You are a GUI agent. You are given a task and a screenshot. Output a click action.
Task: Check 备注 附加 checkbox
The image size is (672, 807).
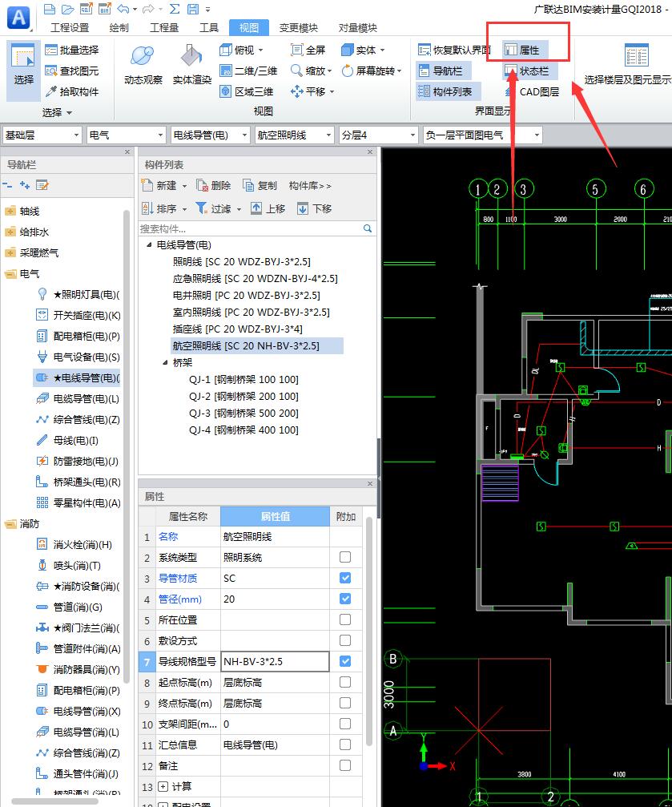[x=345, y=765]
